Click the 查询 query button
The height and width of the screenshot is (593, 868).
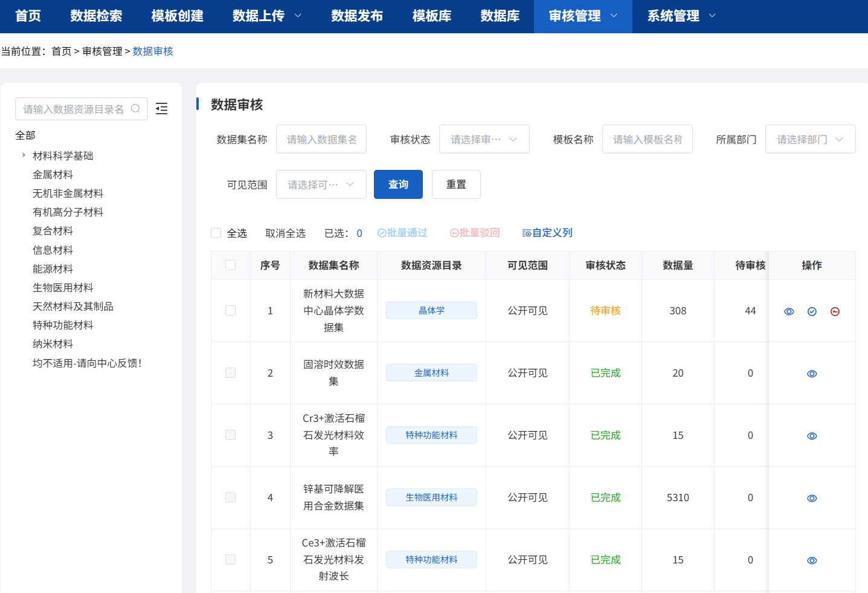coord(398,184)
